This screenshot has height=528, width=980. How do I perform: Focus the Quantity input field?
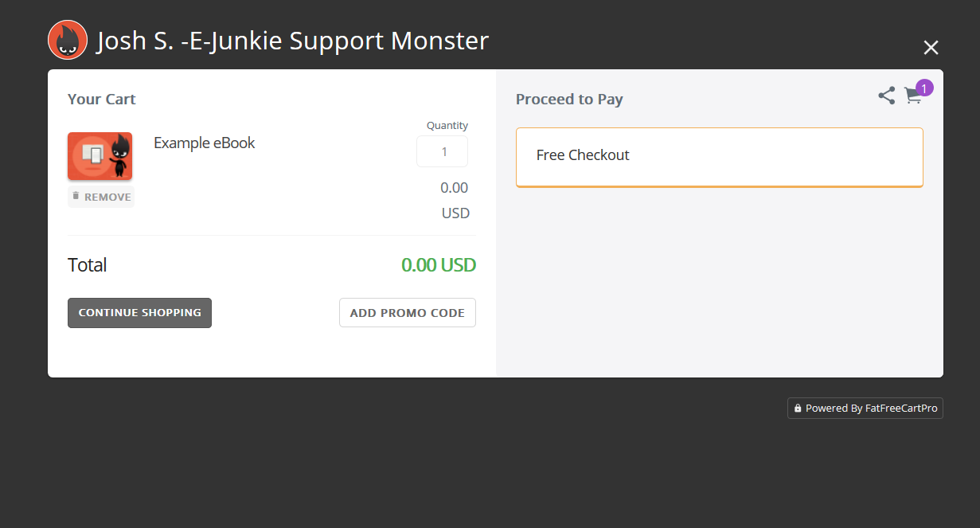(x=442, y=151)
